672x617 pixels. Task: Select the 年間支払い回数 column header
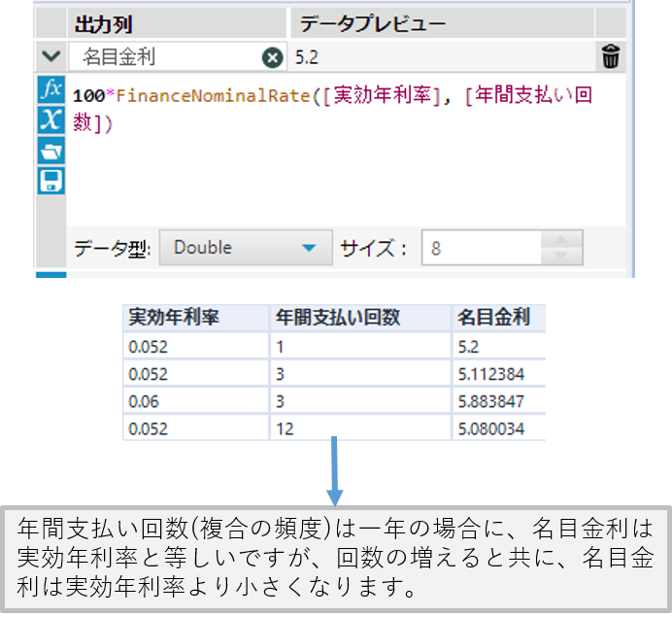pyautogui.click(x=337, y=318)
